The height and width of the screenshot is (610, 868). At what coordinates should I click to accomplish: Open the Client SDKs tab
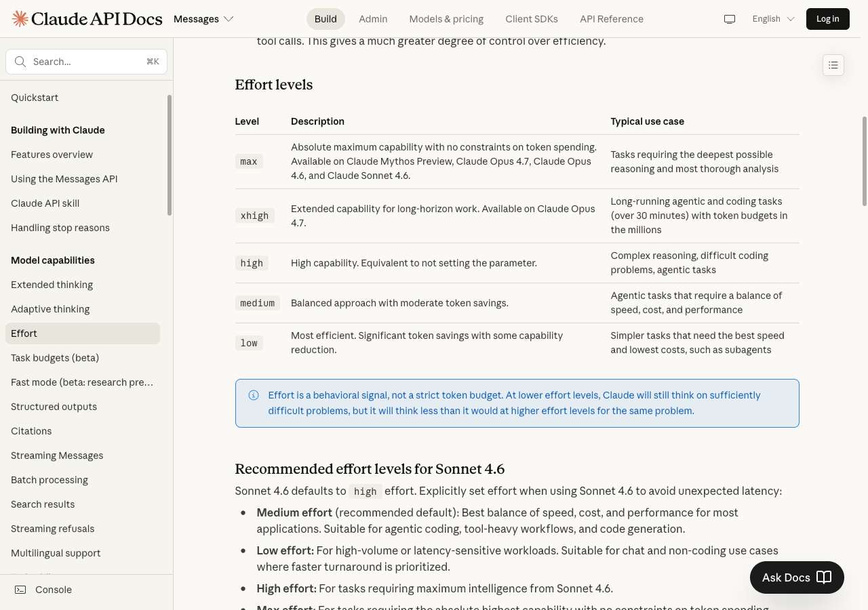[532, 19]
